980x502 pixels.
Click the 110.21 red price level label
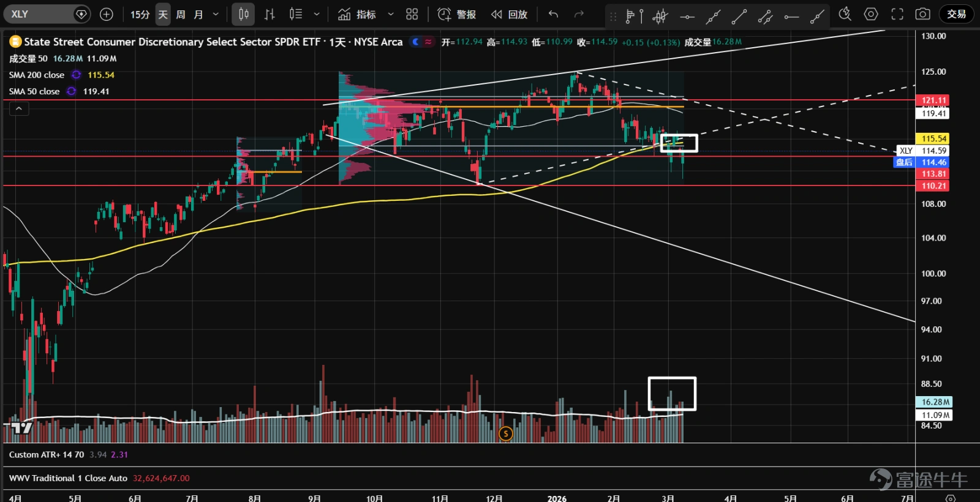933,185
